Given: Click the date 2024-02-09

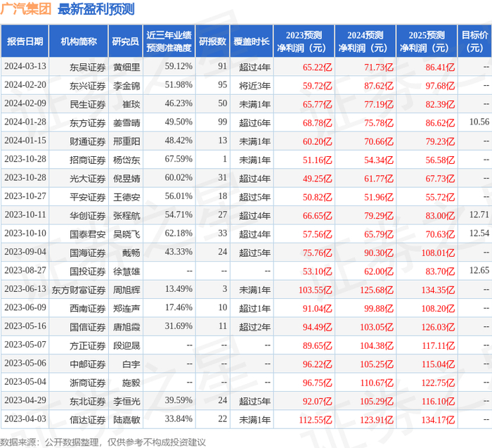Looking at the screenshot, I should pyautogui.click(x=25, y=103).
